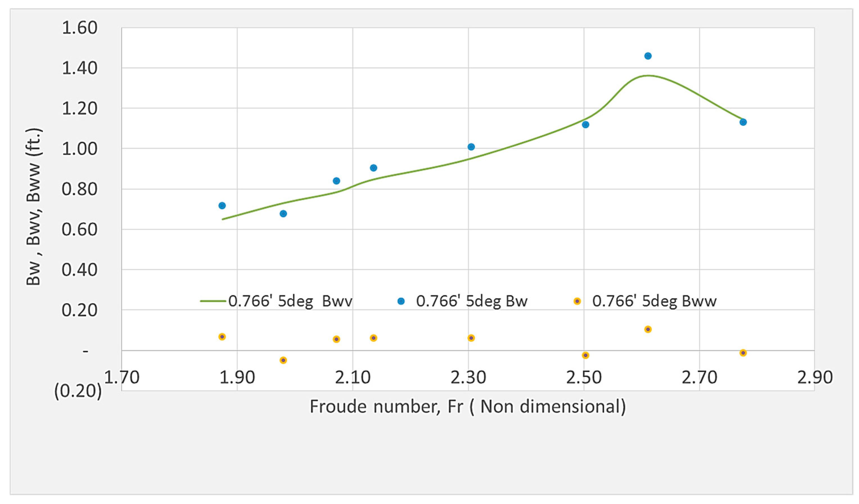Select the "0.766' 5deg Bw" legend label

[472, 301]
